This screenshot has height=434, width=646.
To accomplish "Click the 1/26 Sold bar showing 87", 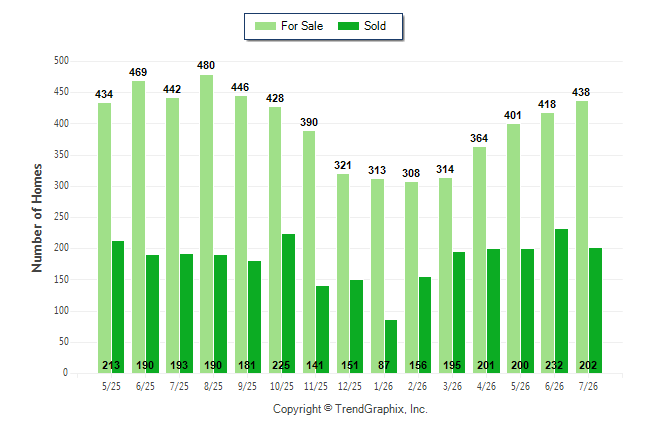I will tap(391, 347).
